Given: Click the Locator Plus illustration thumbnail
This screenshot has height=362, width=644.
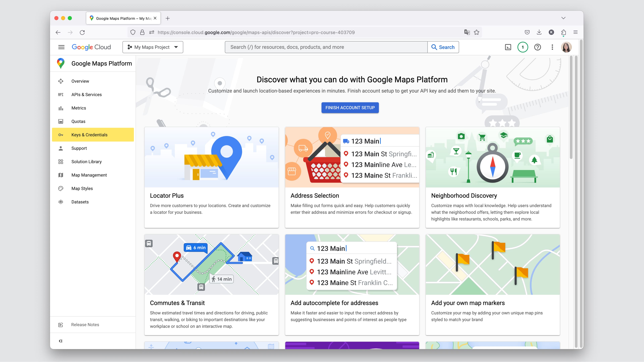Looking at the screenshot, I should pos(211,157).
